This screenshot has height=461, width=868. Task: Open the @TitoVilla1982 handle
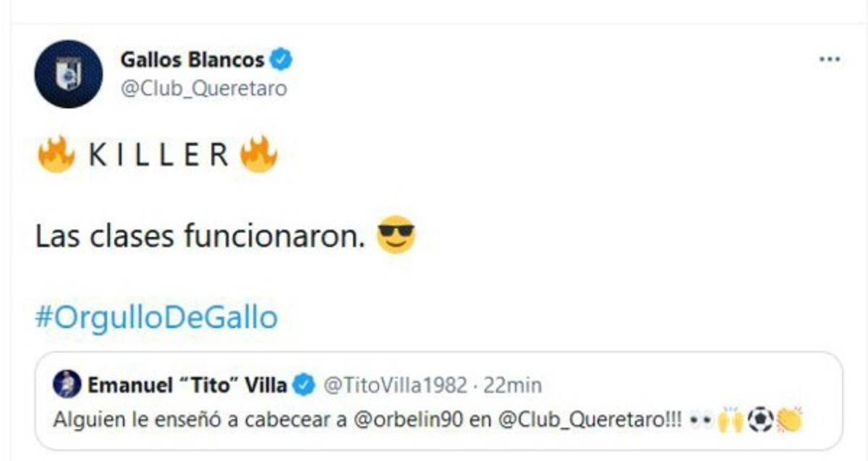point(396,385)
